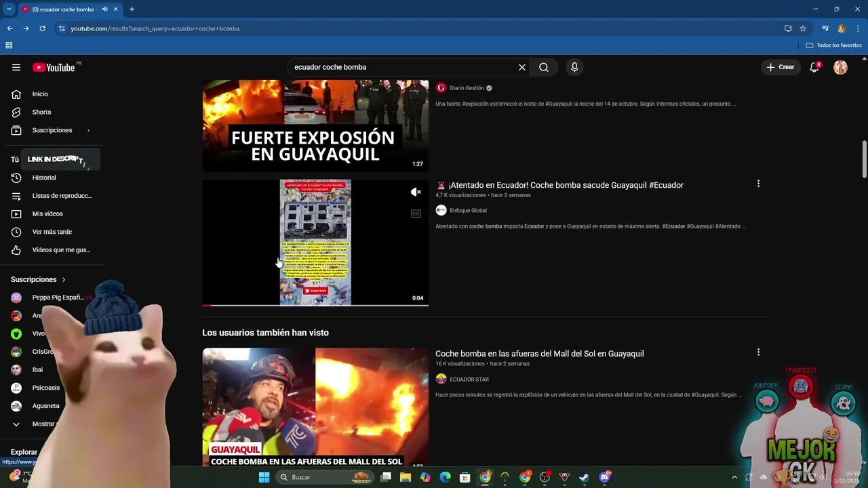Screen dimensions: 868x488
Task: Open the Microsoft Store taskbar icon
Action: (x=465, y=477)
